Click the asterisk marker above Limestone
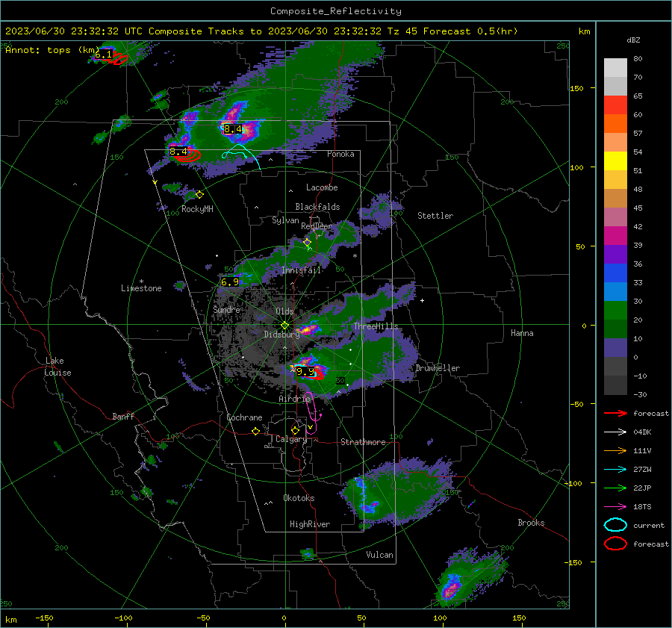Image resolution: width=672 pixels, height=628 pixels. [141, 282]
